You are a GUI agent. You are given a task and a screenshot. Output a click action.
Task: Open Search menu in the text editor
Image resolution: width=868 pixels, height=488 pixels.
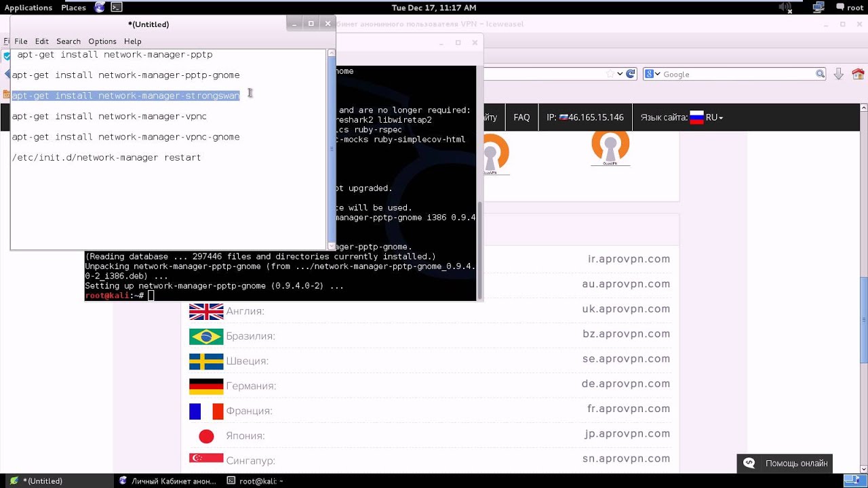[x=68, y=41]
